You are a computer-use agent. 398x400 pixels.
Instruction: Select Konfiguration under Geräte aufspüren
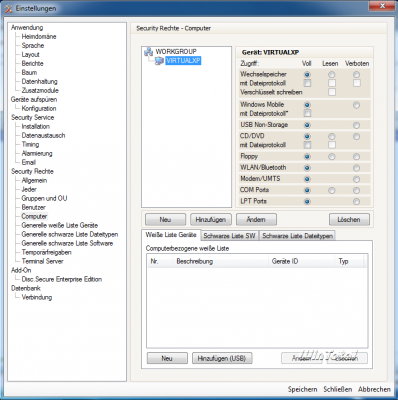39,109
